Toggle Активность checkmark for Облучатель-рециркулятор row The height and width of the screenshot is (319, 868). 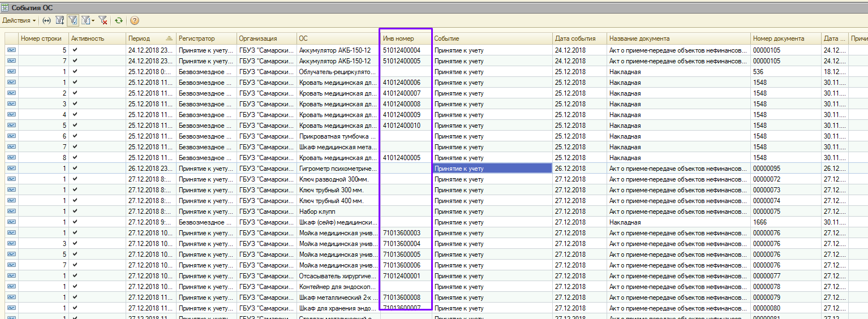[x=75, y=72]
